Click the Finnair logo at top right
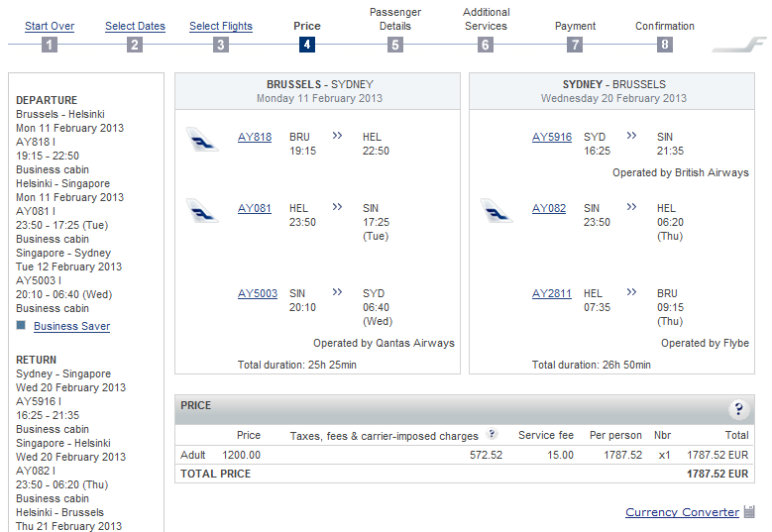Viewport: 772px width, 532px height. click(x=740, y=46)
